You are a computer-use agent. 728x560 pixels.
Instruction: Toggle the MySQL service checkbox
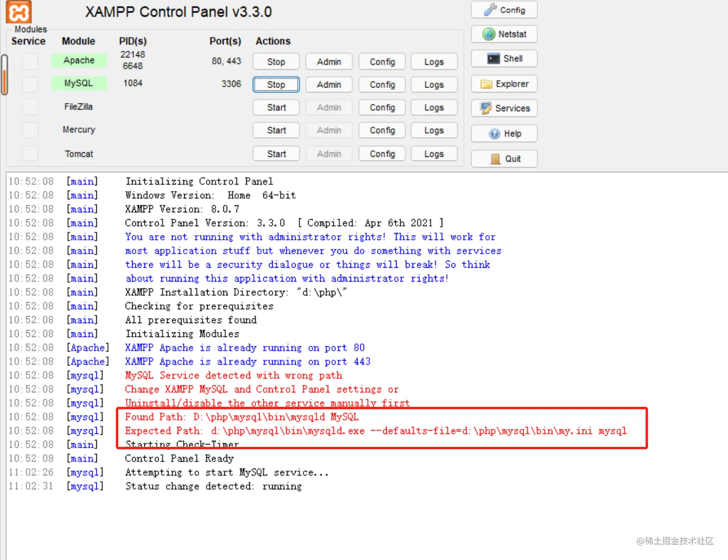pos(30,84)
